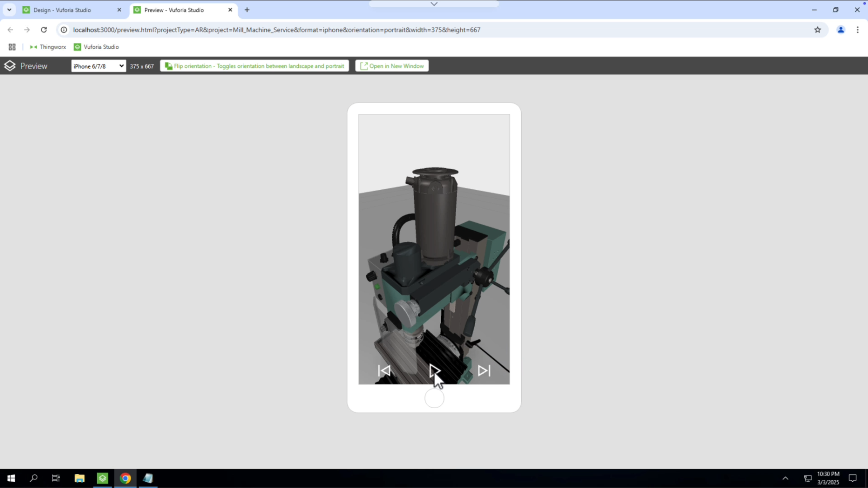
Task: Open network status tray icon
Action: click(x=807, y=478)
